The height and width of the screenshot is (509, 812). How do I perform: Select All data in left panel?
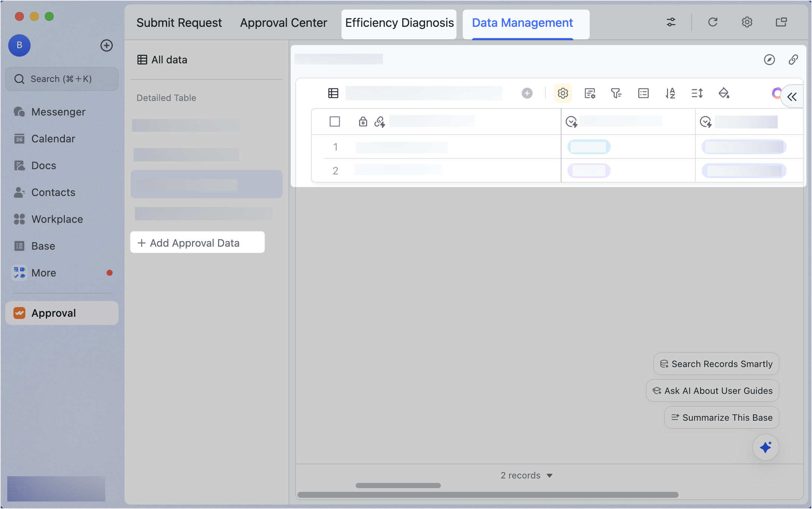(x=162, y=60)
